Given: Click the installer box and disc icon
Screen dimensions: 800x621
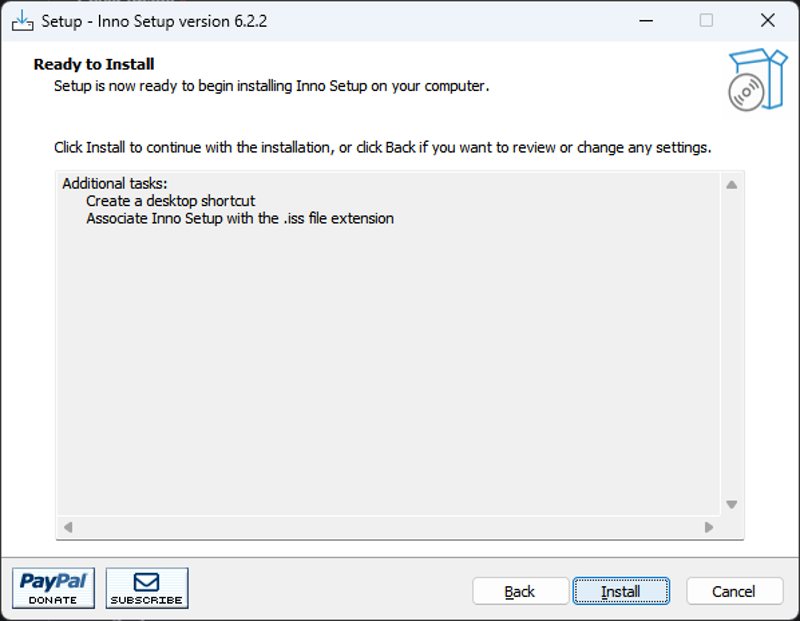Looking at the screenshot, I should tap(757, 80).
